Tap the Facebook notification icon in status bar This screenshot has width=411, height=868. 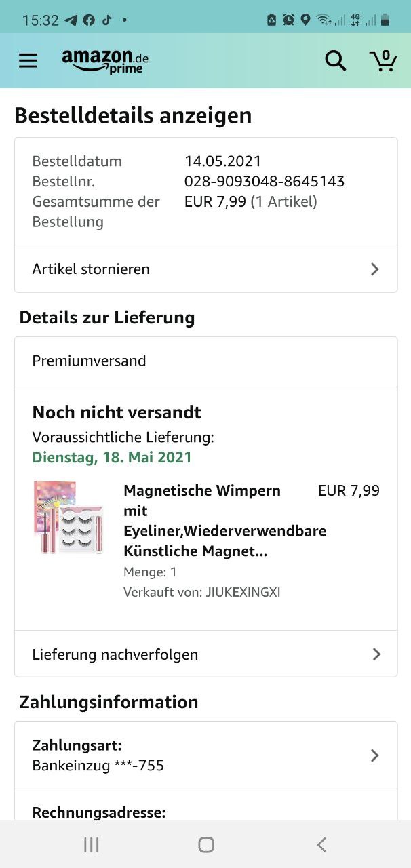coord(89,20)
